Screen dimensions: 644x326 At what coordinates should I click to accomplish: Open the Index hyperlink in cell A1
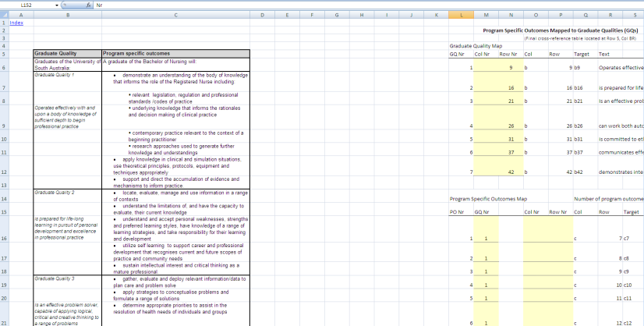(16, 23)
